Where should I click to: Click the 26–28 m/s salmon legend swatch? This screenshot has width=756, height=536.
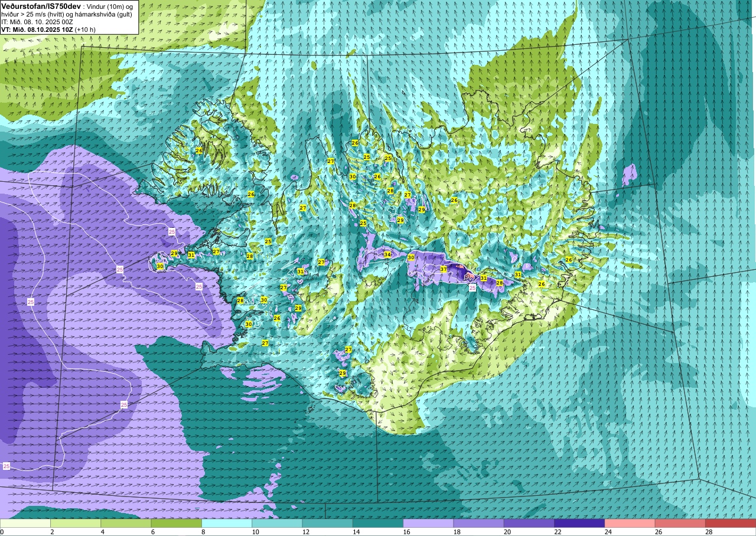point(680,523)
